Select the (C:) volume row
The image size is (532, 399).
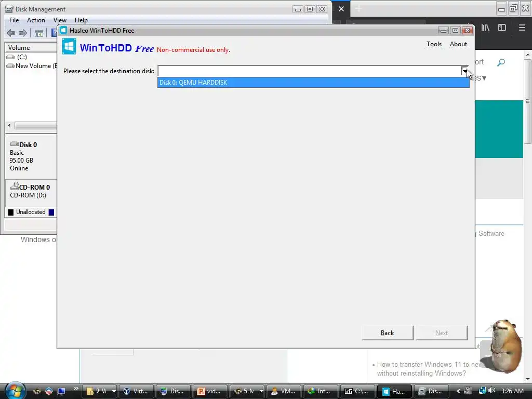pyautogui.click(x=22, y=57)
